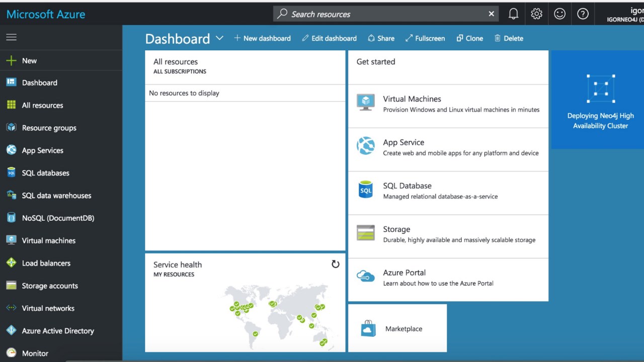
Task: Open the Deploying Neo4j High Availability Cluster tile
Action: point(598,100)
